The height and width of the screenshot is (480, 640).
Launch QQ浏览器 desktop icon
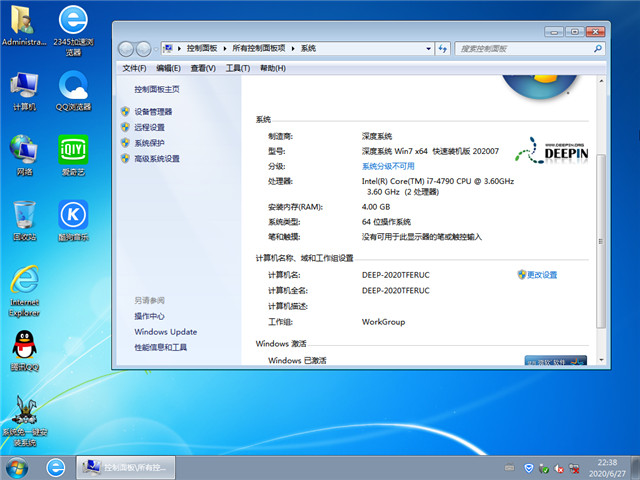pos(73,91)
